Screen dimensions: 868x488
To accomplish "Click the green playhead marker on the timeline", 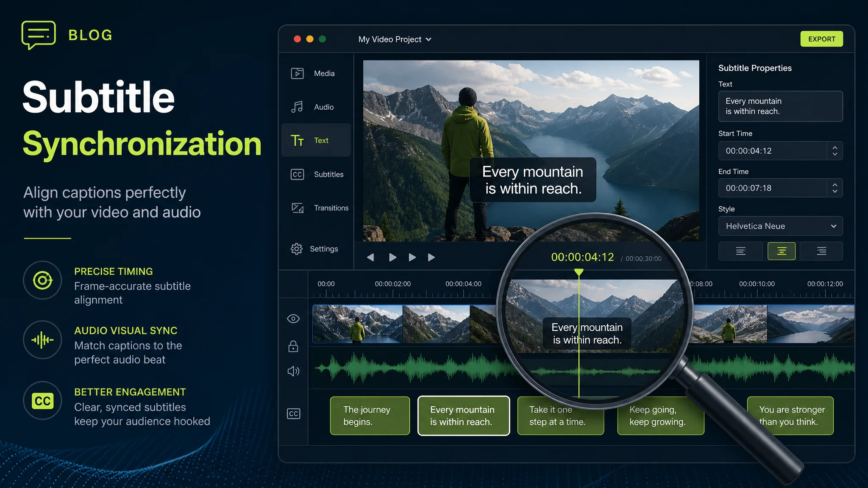I will point(579,272).
